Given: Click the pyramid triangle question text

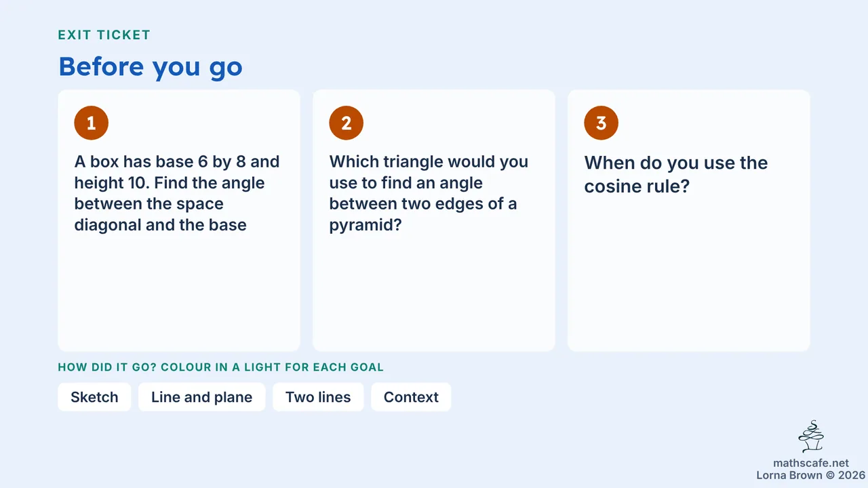Looking at the screenshot, I should tap(429, 193).
